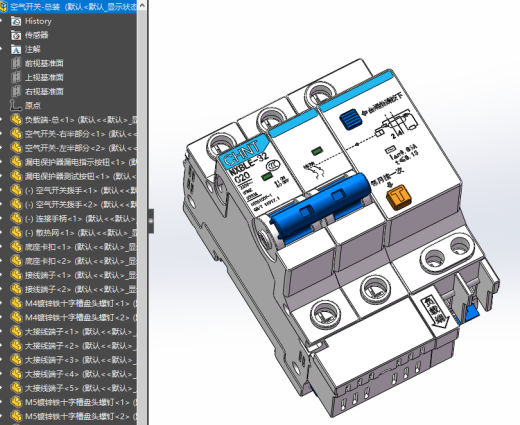520x425 pixels.
Task: Select the orange T test button on the model
Action: [399, 197]
